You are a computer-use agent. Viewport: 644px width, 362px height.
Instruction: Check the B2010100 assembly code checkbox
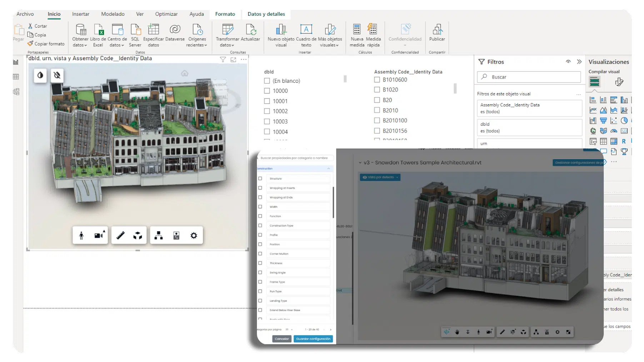click(377, 121)
